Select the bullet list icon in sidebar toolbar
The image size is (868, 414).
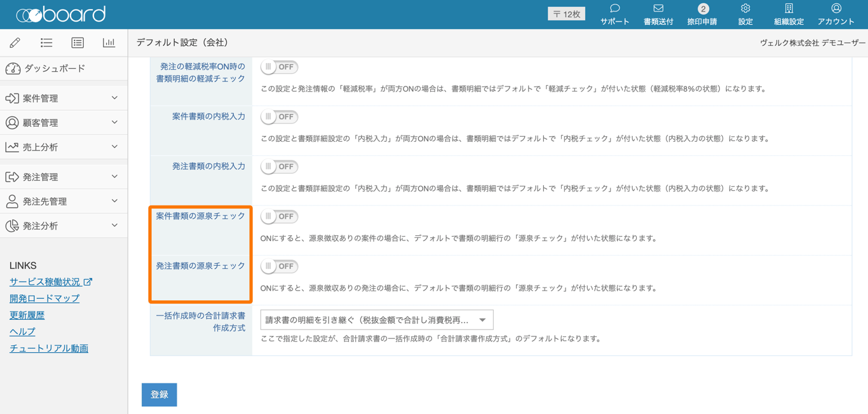[x=46, y=43]
